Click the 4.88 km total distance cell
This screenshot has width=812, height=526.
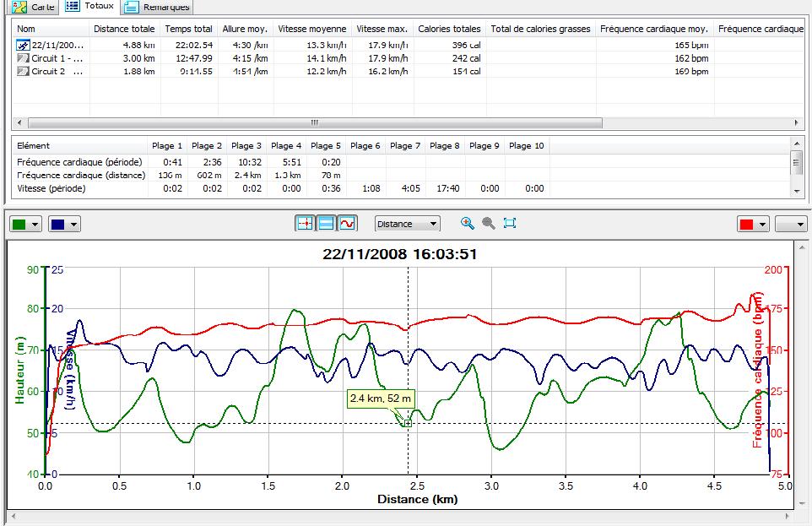[138, 45]
